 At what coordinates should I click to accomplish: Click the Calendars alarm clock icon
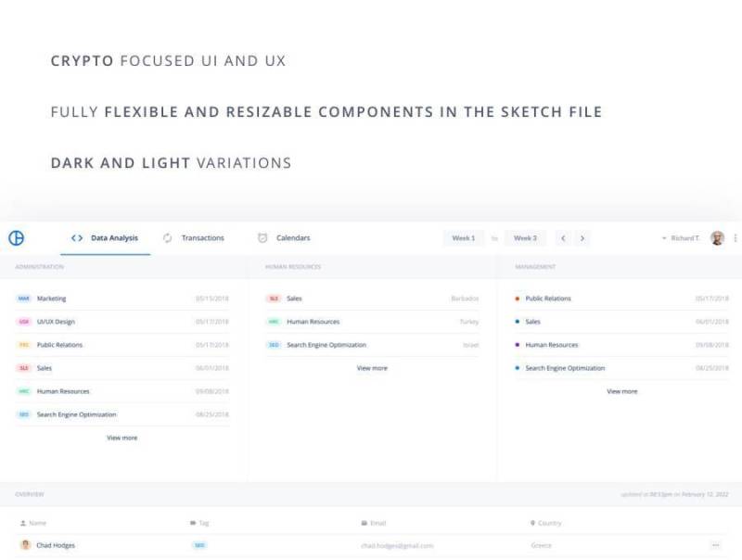(262, 238)
